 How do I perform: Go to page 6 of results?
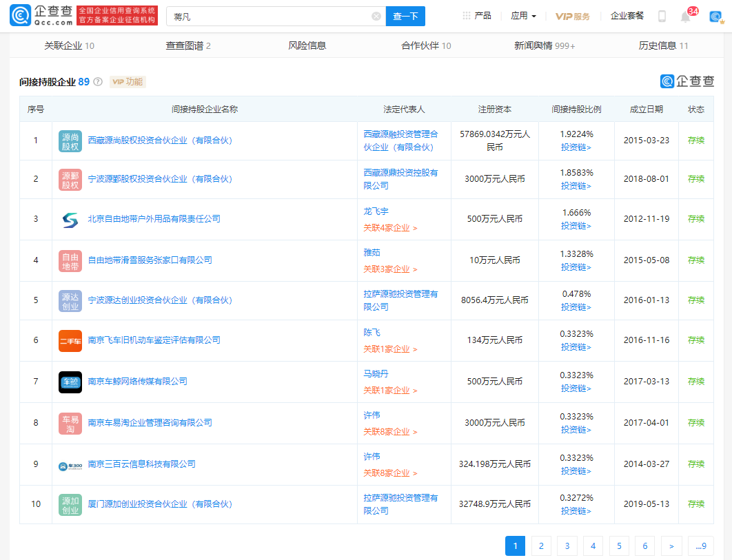coord(644,546)
